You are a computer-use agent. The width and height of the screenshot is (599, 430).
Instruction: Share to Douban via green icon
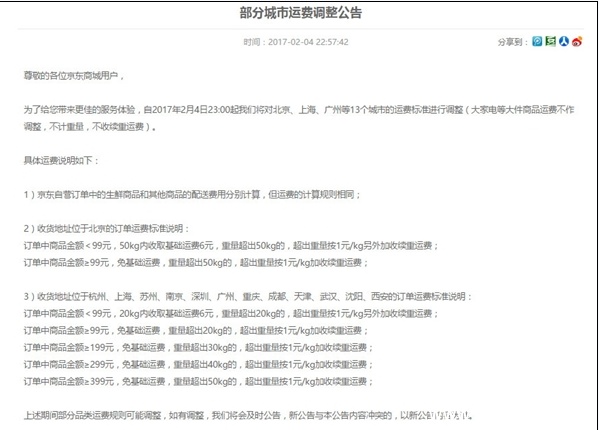point(550,41)
